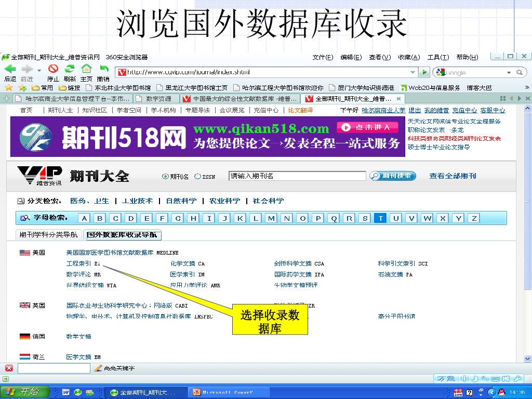Click the red Stop icon

53,69
